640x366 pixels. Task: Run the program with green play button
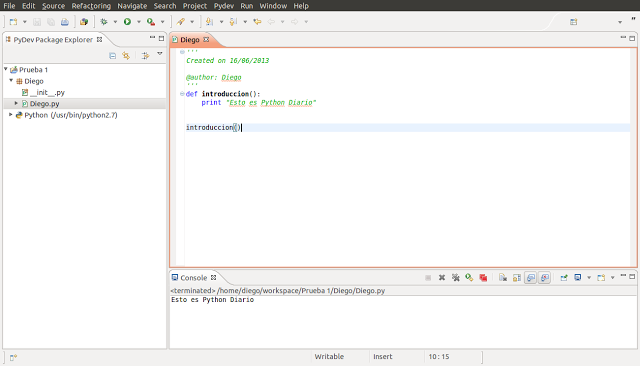(127, 22)
